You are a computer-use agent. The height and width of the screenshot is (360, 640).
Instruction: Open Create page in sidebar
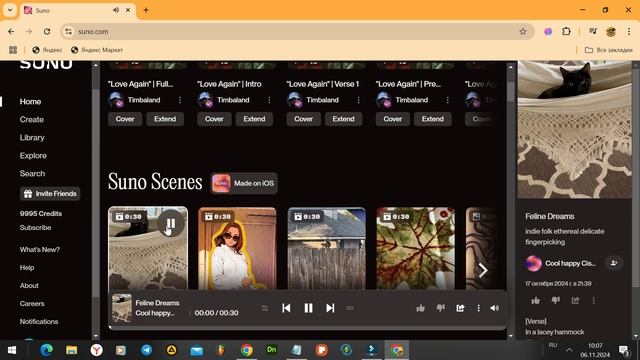31,120
